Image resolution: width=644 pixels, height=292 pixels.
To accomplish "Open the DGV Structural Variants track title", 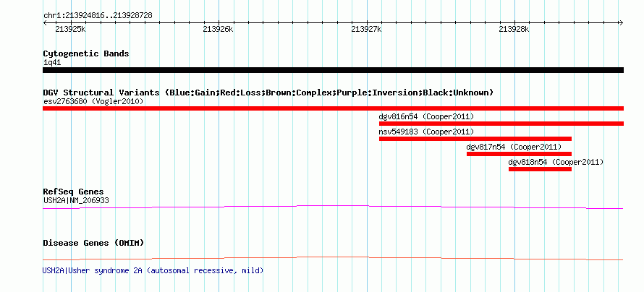I will tap(268, 93).
